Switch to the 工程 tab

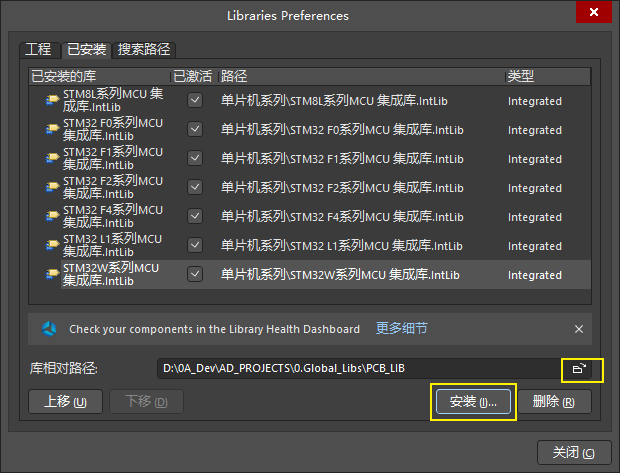coord(38,49)
